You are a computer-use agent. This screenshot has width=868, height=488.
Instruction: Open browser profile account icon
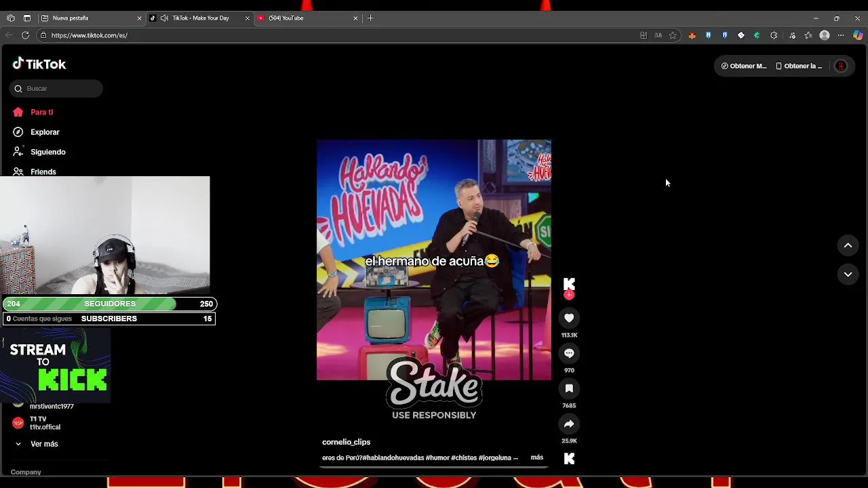(x=825, y=35)
